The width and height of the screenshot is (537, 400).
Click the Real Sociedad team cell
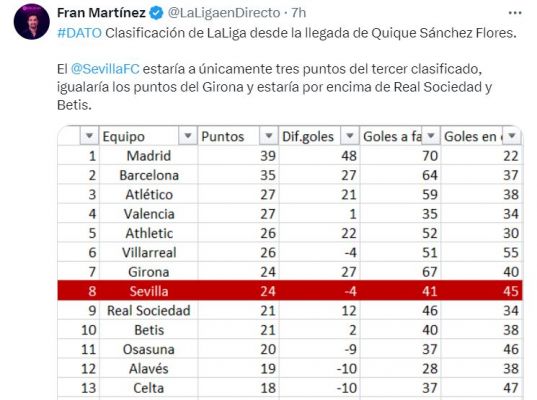149,311
